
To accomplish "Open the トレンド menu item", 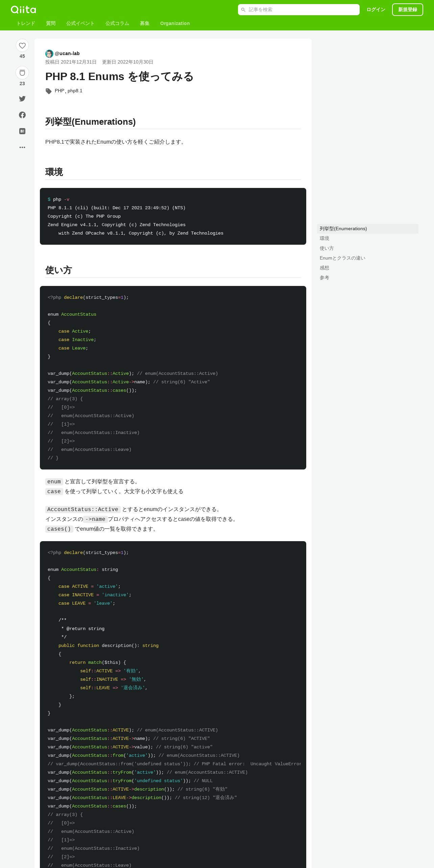I will tap(26, 23).
